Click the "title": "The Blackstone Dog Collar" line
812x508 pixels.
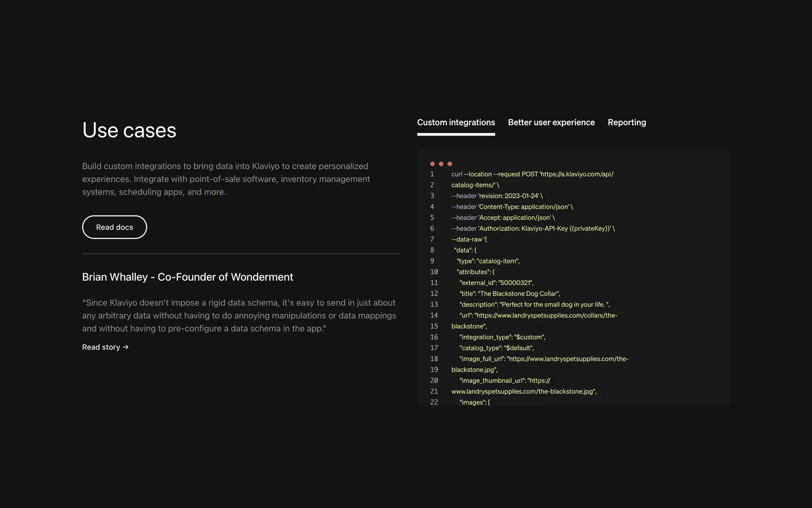click(510, 294)
